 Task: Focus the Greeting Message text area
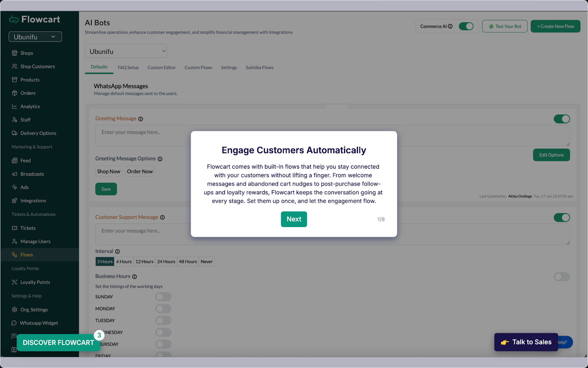[x=333, y=135]
